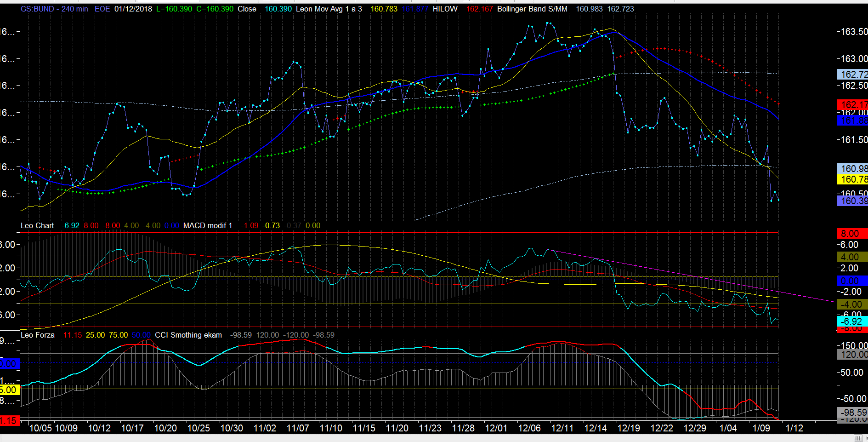
Task: Click the blue 161.88 price tag
Action: tap(852, 121)
